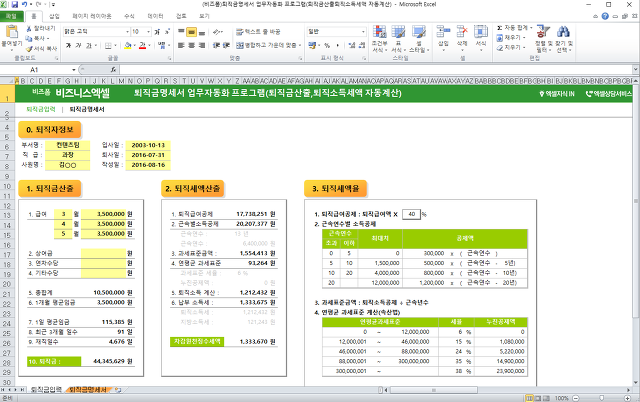Image resolution: width=640 pixels, height=402 pixels.
Task: Decrease decimal places
Action: click(x=362, y=45)
